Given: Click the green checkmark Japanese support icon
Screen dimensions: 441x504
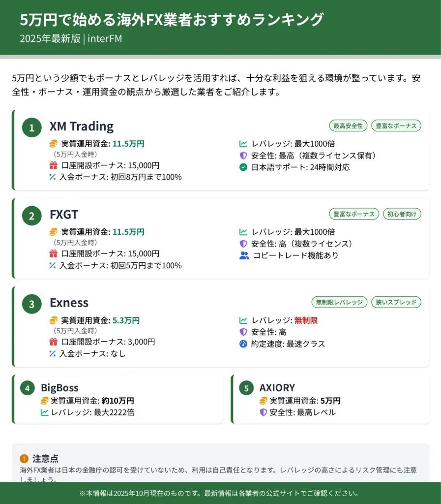Looking at the screenshot, I should [243, 167].
